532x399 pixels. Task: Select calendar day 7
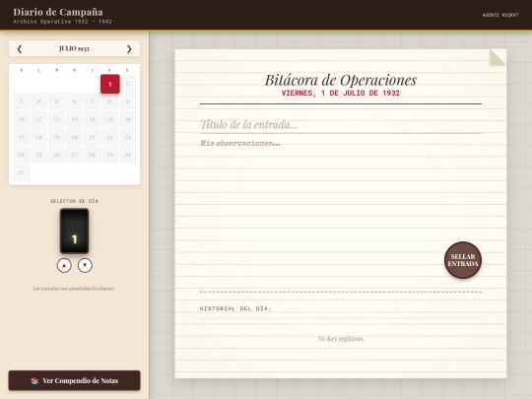click(x=92, y=101)
